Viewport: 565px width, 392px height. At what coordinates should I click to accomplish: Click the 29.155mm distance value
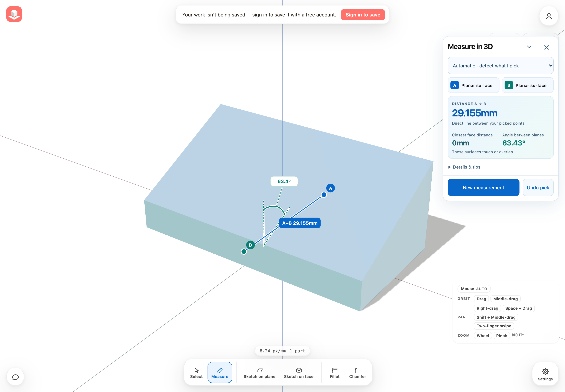coord(474,113)
